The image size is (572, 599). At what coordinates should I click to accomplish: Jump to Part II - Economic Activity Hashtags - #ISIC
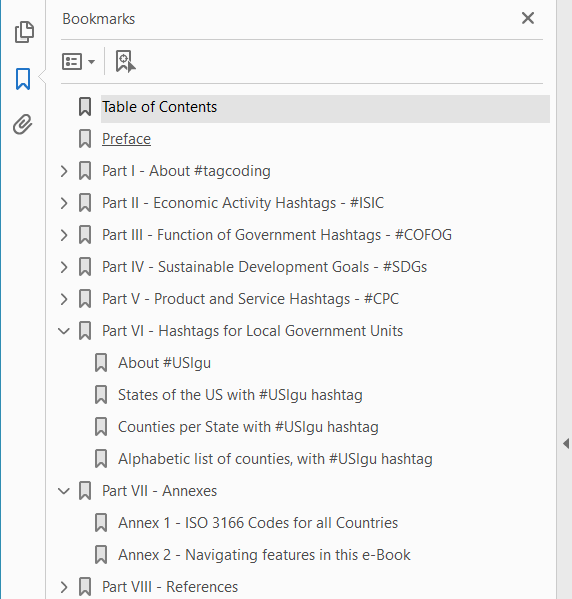point(243,203)
